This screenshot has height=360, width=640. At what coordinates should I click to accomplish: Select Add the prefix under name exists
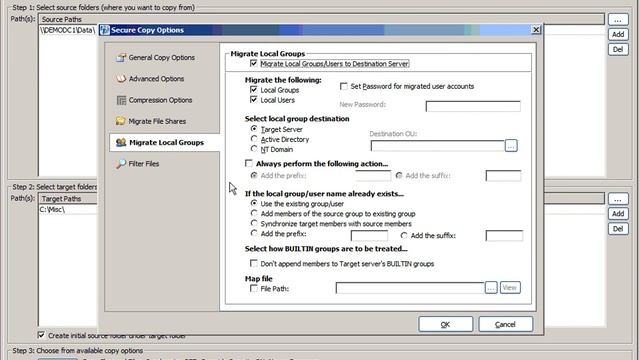pos(254,233)
